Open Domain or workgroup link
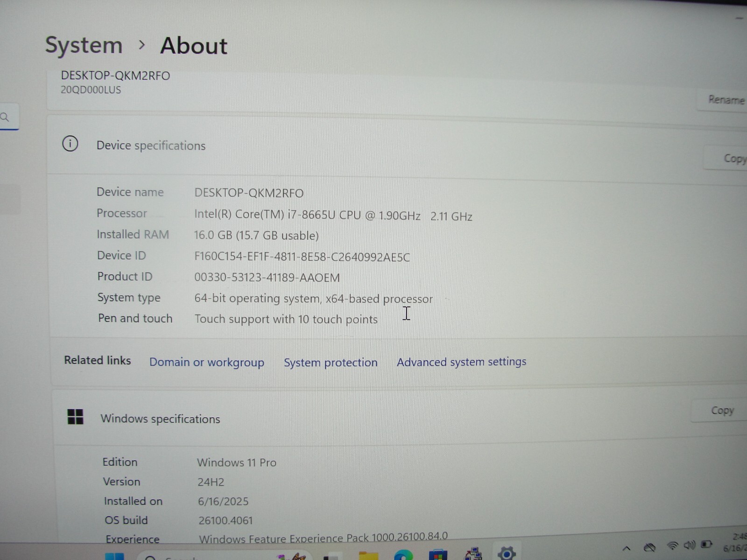Viewport: 747px width, 560px height. click(206, 362)
